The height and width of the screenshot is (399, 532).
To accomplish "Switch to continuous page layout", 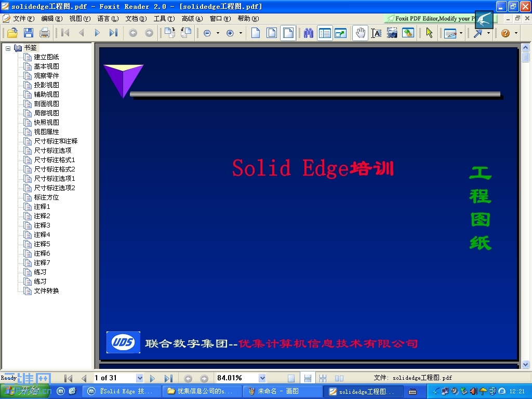I will click(308, 378).
